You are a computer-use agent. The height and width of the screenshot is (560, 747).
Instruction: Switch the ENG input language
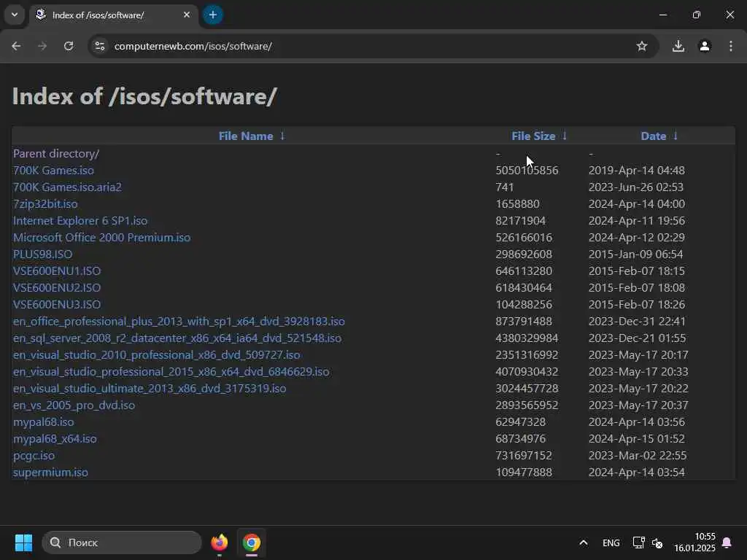pyautogui.click(x=611, y=542)
